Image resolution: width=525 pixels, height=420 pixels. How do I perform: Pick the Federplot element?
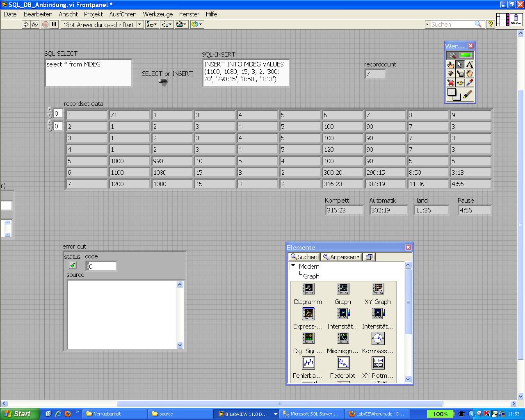(x=343, y=367)
